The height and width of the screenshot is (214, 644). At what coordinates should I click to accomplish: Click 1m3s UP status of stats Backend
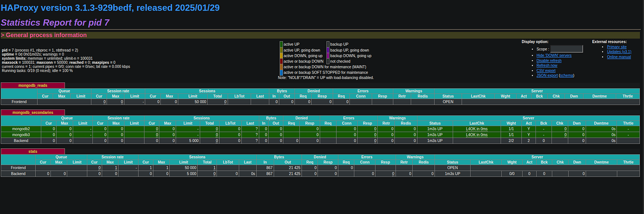[x=452, y=174]
